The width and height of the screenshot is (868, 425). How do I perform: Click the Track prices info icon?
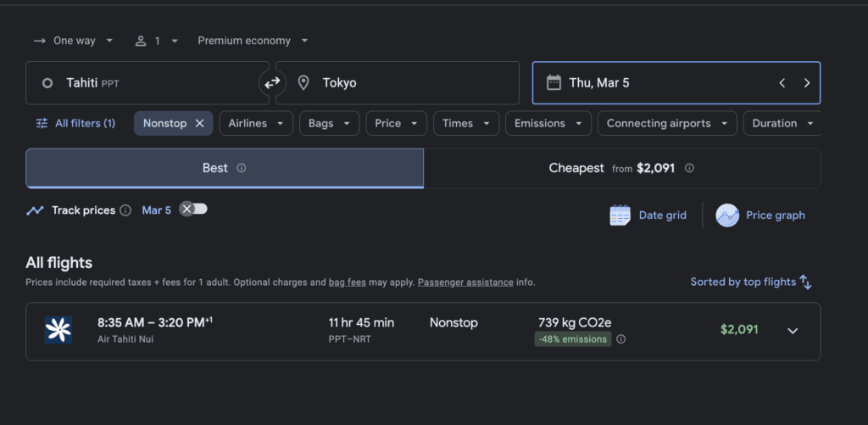click(x=125, y=210)
